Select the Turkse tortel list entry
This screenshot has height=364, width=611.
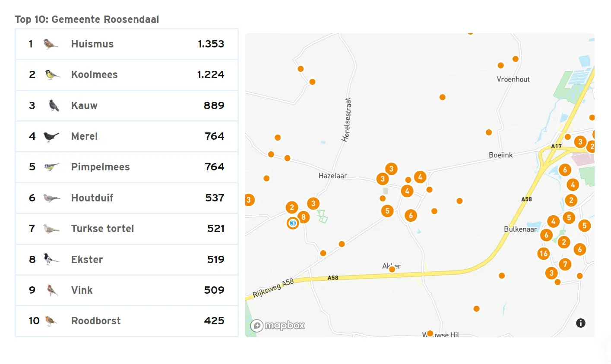click(x=127, y=229)
